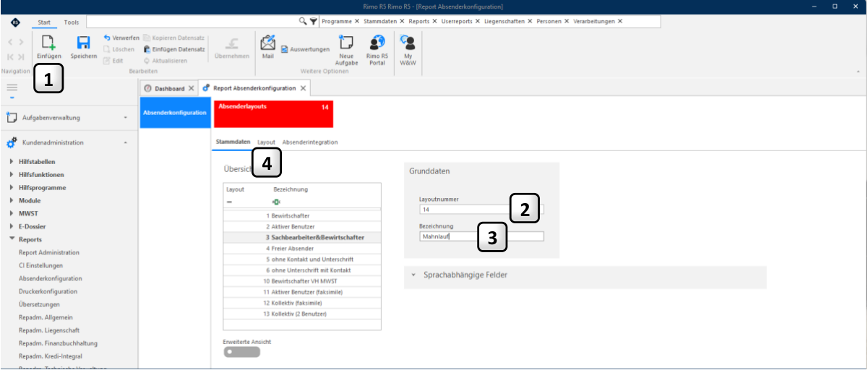This screenshot has width=868, height=370.
Task: Close the Dashboard tab
Action: 191,88
